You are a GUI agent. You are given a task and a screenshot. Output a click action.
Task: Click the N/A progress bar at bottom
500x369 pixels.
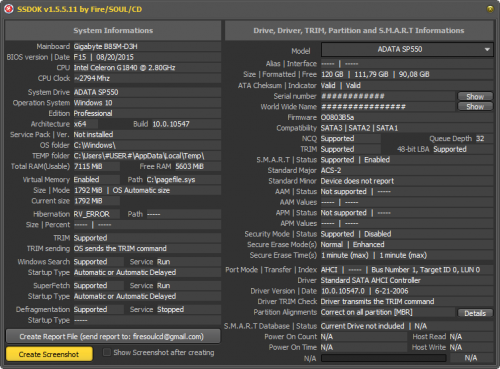(x=383, y=358)
